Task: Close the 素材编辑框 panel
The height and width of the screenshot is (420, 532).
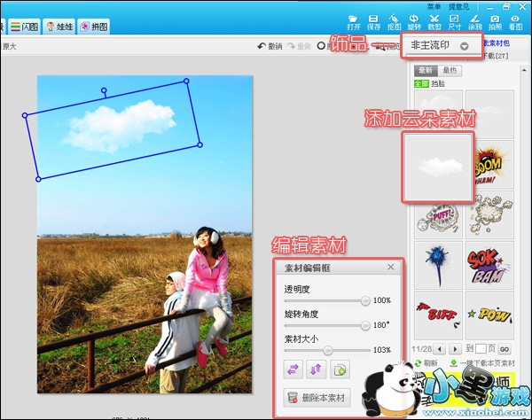Action: point(391,267)
